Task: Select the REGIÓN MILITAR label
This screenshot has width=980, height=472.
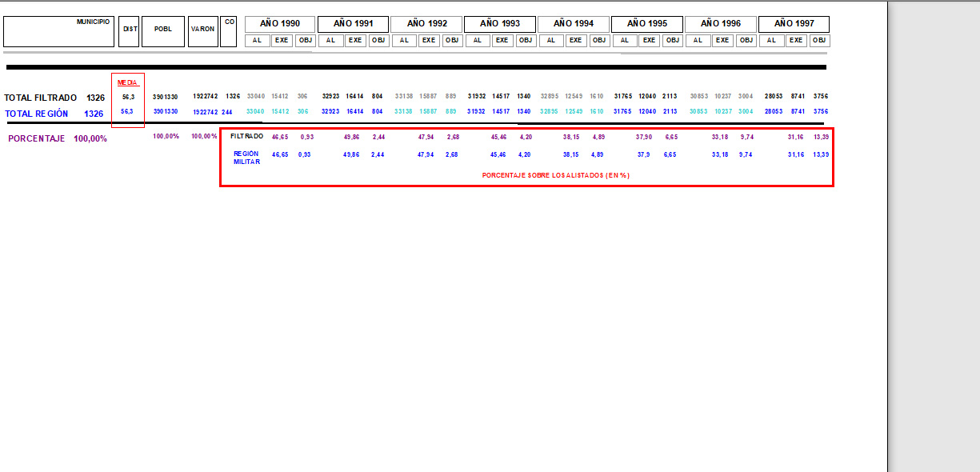Action: 246,157
